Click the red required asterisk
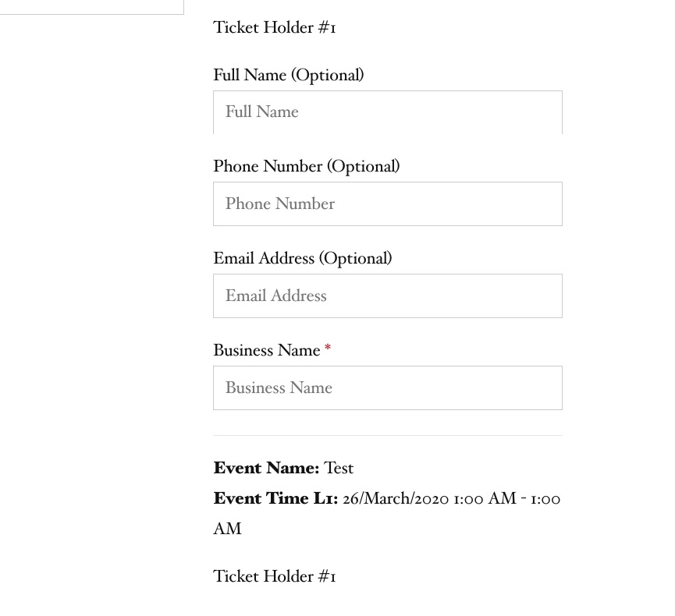This screenshot has width=675, height=616. click(x=328, y=350)
